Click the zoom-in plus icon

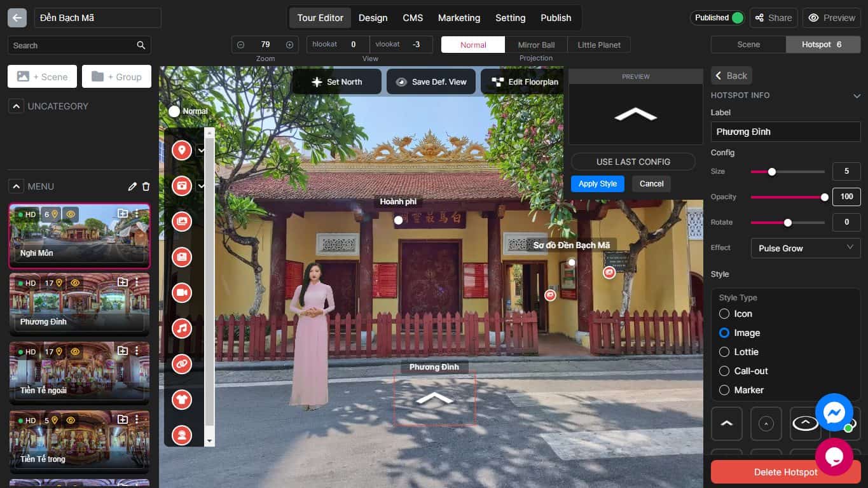click(289, 45)
